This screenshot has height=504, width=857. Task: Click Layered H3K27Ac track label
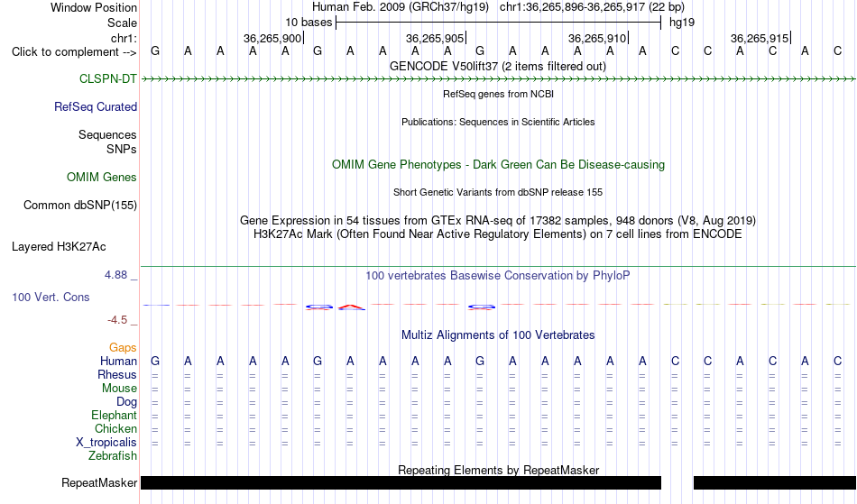point(59,247)
